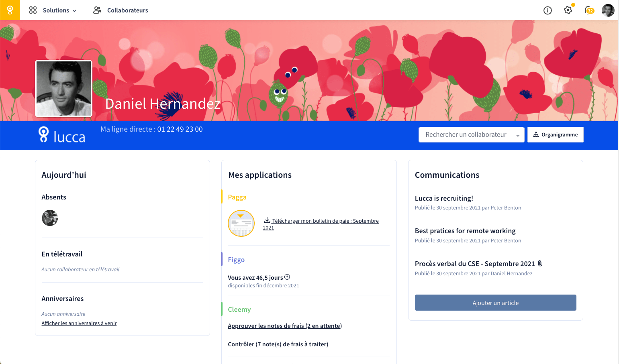This screenshot has height=364, width=619.
Task: Expand the Solutions dropdown chevron
Action: (x=74, y=11)
